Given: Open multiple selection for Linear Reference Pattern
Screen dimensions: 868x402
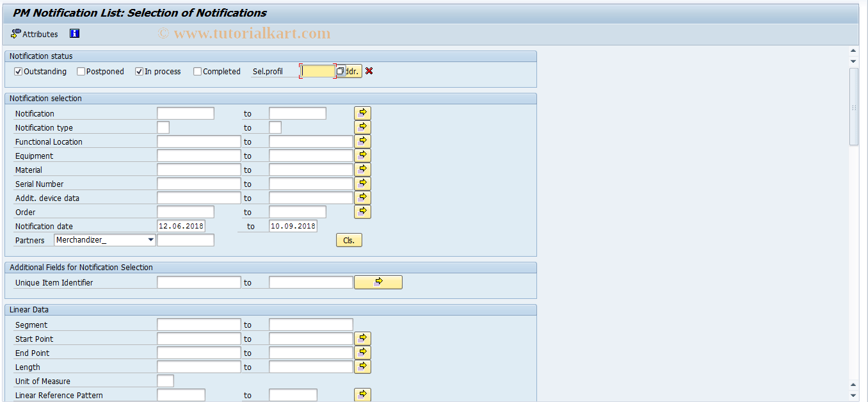Looking at the screenshot, I should point(362,394).
